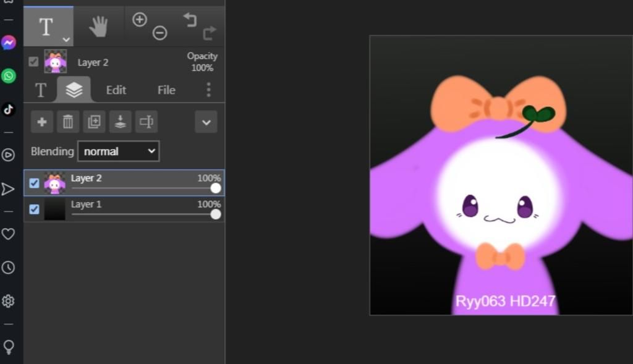Open TikTok in the browser sidebar
The height and width of the screenshot is (364, 633).
9,109
